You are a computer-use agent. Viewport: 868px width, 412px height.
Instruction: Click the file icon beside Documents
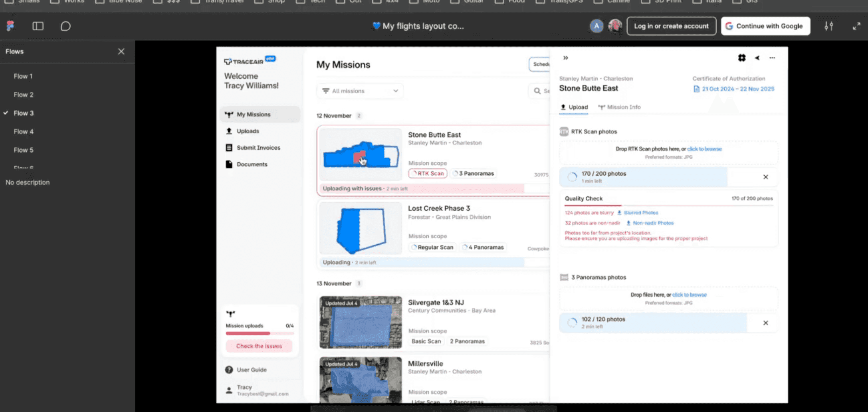point(229,164)
